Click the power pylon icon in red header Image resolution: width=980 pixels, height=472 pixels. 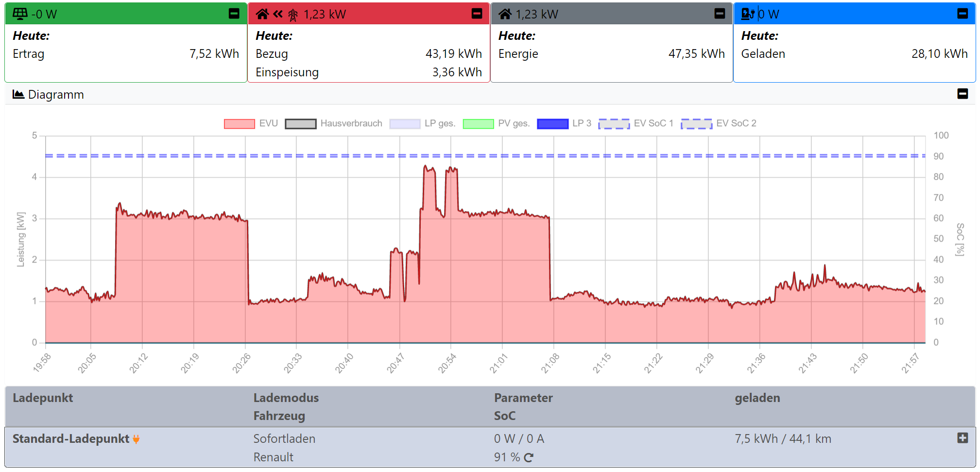click(x=293, y=15)
